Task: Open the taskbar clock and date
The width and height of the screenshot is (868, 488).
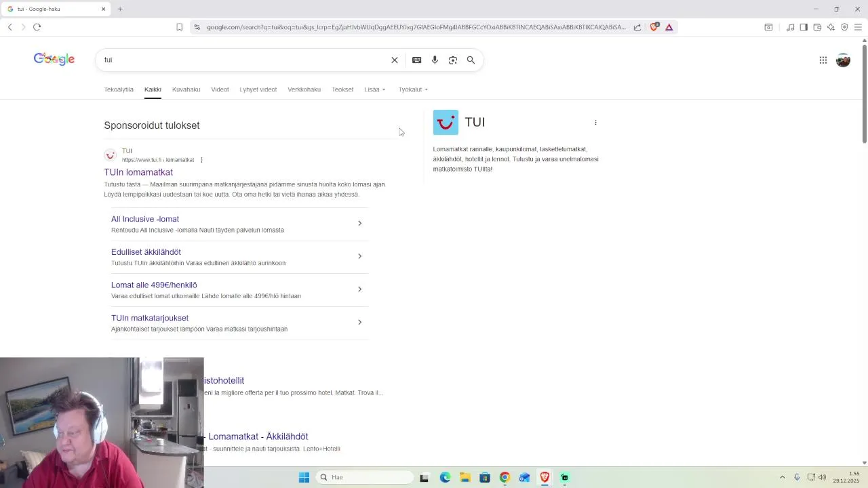Action: click(848, 477)
